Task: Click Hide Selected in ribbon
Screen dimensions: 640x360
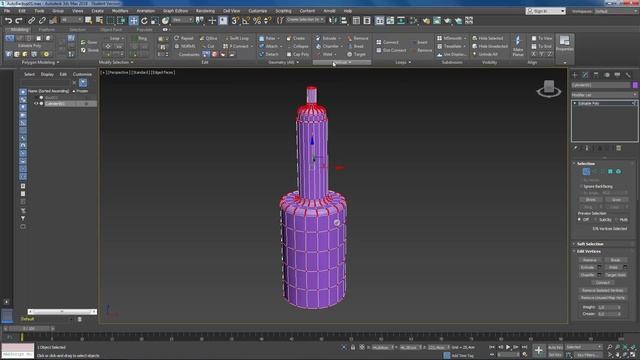Action: coord(489,38)
